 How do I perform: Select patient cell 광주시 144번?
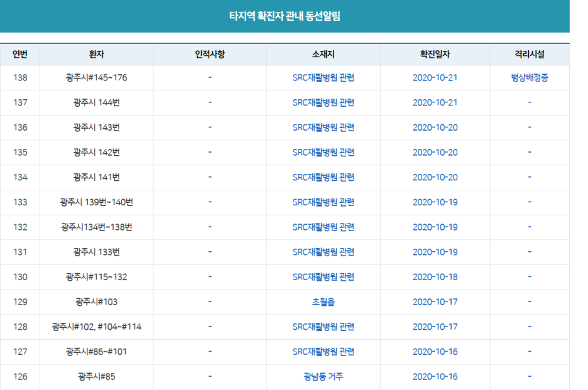(96, 102)
